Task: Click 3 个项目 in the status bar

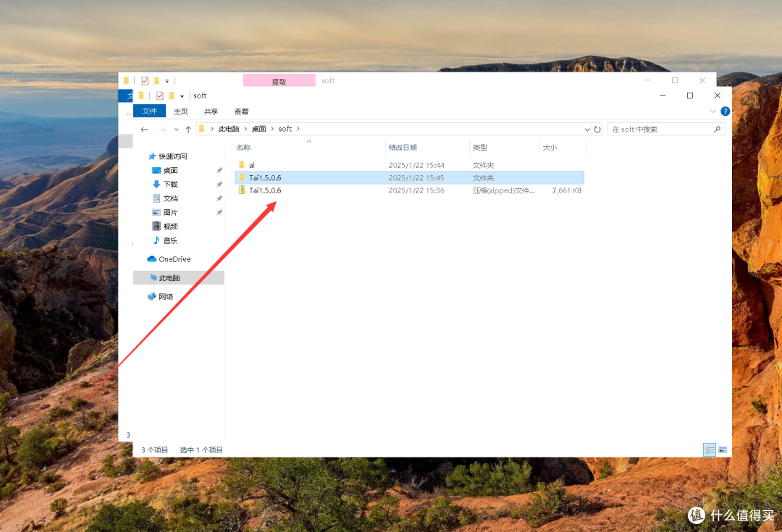Action: click(155, 449)
